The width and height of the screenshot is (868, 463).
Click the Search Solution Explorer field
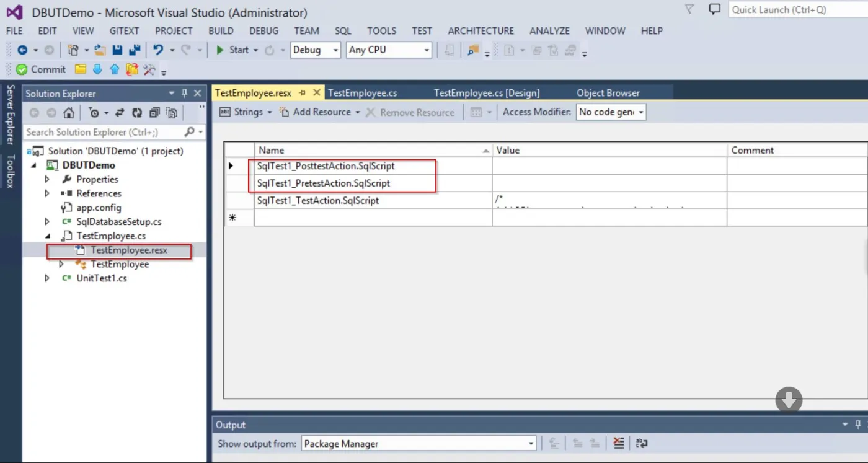(104, 132)
